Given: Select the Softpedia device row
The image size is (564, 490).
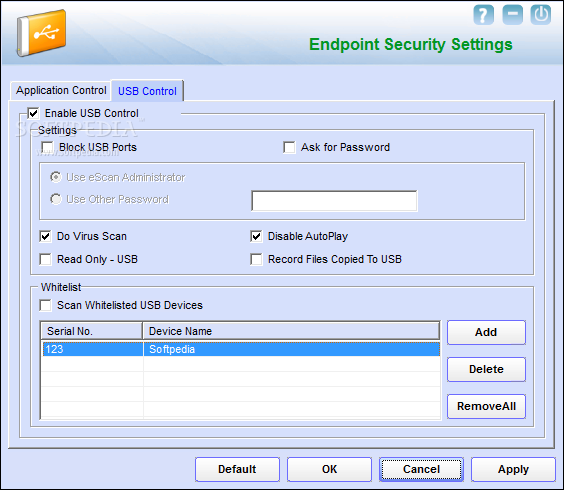Looking at the screenshot, I should point(241,349).
